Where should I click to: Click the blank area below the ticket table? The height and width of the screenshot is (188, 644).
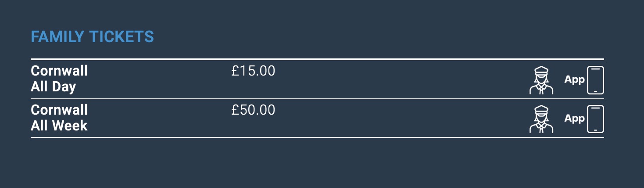[317, 163]
